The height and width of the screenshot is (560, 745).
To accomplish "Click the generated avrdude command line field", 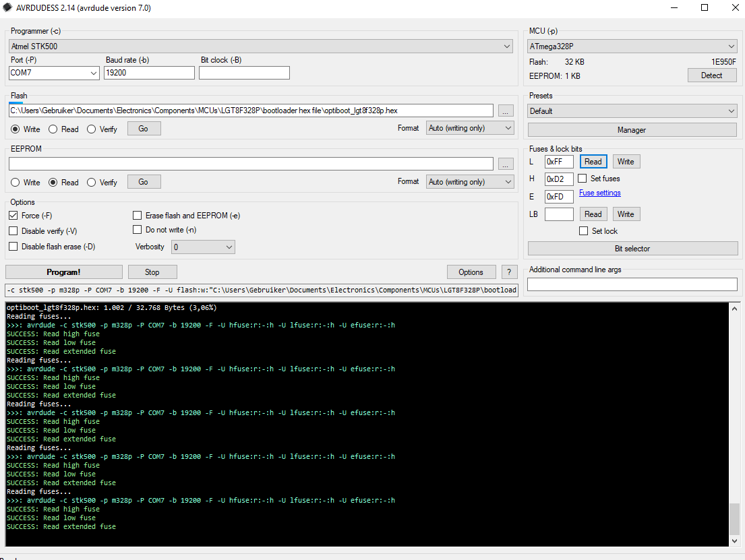I will point(262,290).
